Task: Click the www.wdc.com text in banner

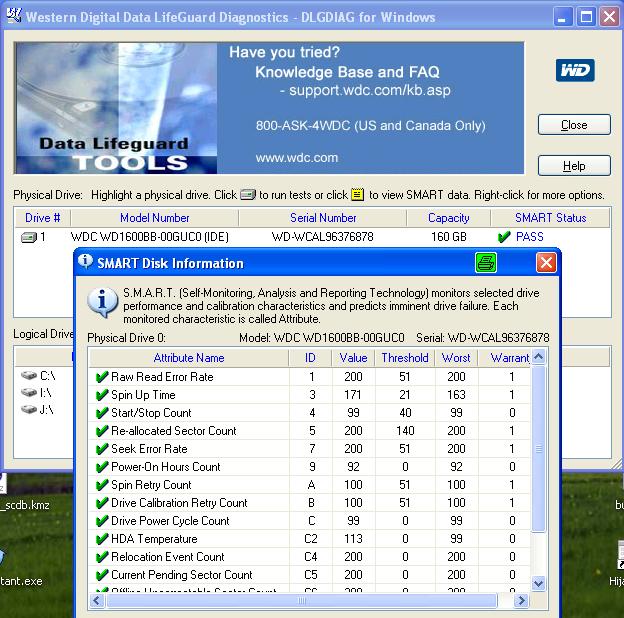Action: tap(296, 158)
